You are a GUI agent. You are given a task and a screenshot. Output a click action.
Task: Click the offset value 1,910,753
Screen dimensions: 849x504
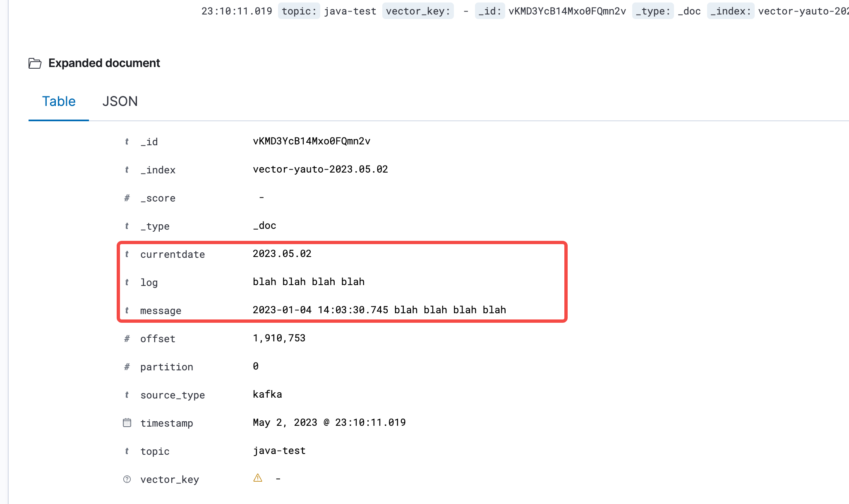pyautogui.click(x=279, y=338)
